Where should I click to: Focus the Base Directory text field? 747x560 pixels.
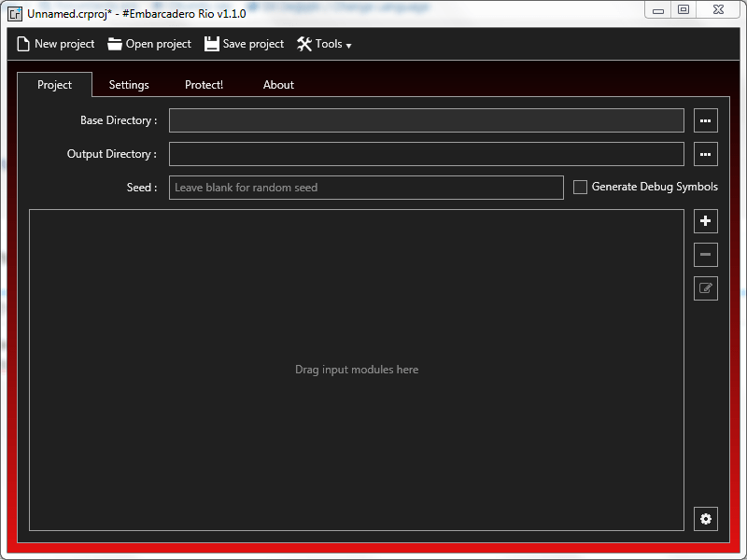(427, 120)
